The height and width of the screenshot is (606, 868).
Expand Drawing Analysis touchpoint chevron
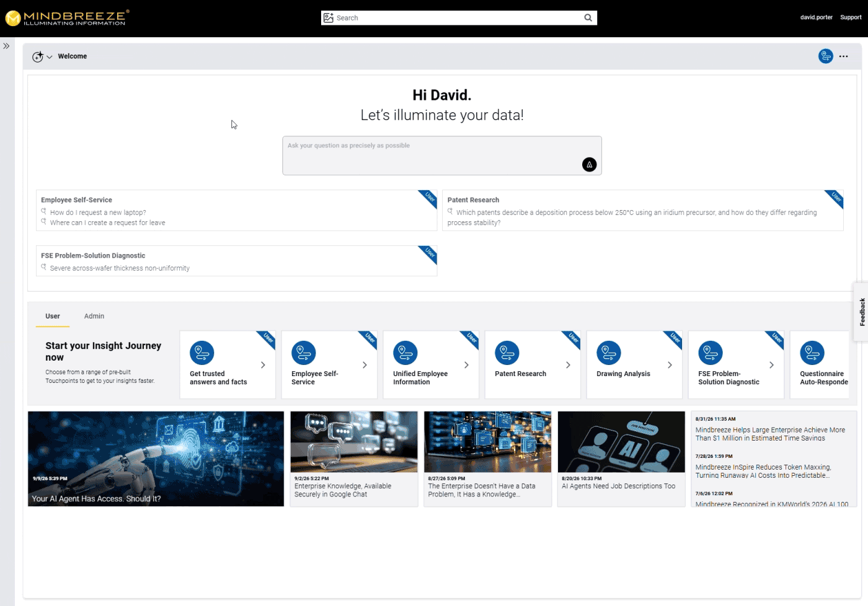point(670,365)
